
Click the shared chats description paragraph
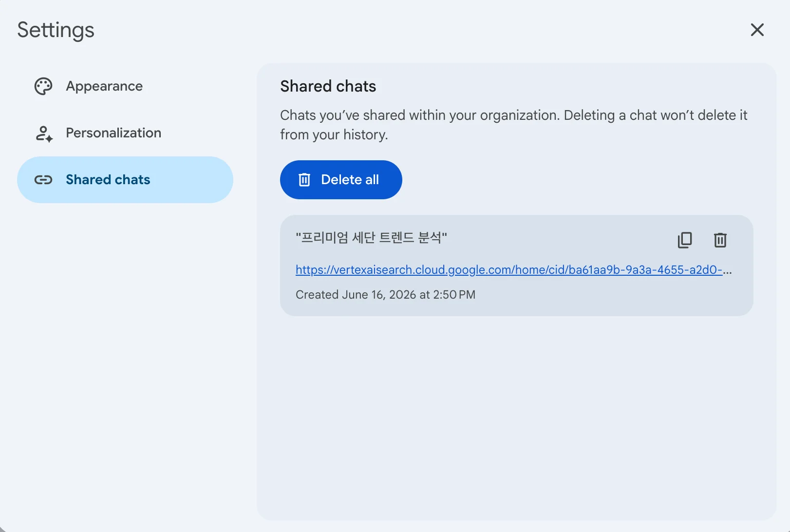click(x=514, y=125)
